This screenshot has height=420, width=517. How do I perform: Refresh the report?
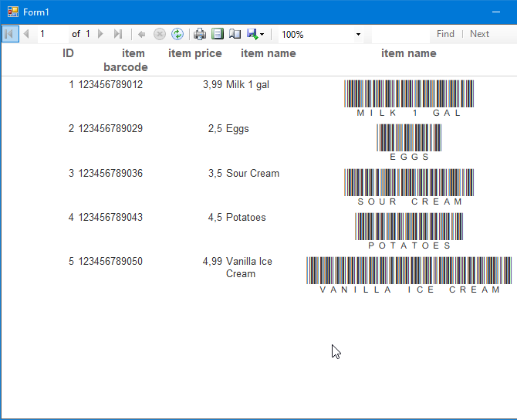coord(177,34)
